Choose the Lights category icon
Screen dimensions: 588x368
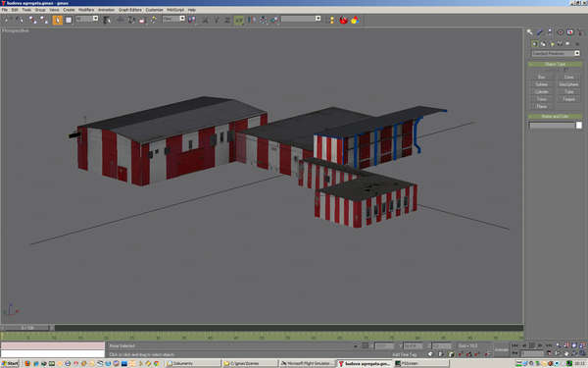(x=551, y=44)
